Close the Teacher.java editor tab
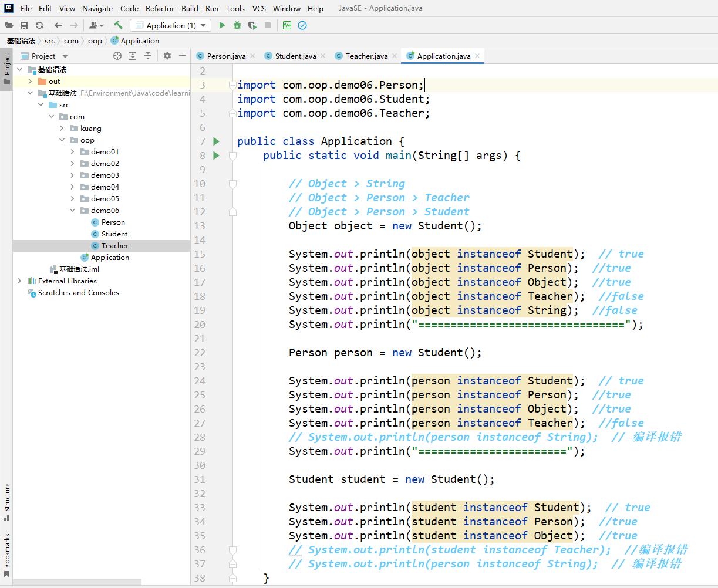Screen dimensions: 718x588 click(395, 56)
